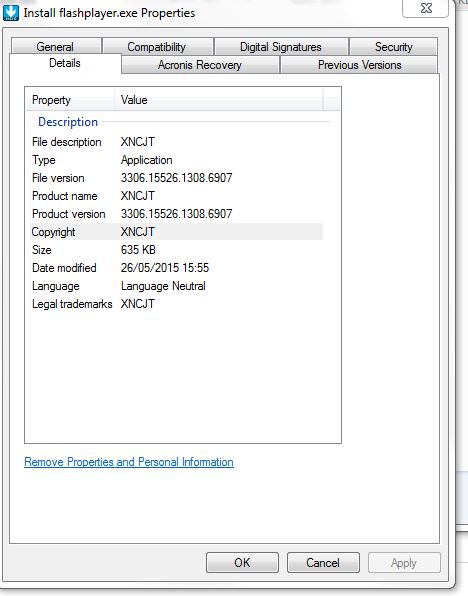Click the Product version number value
468x596 pixels.
pyautogui.click(x=176, y=214)
